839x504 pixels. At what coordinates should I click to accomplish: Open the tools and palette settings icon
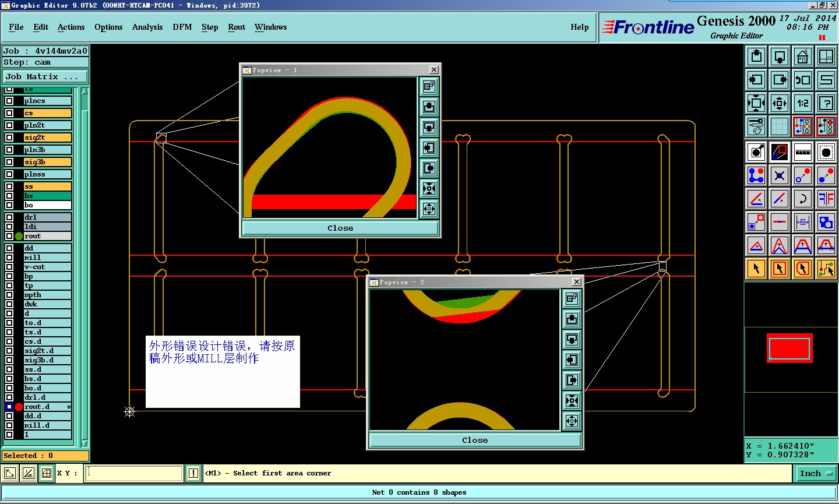[x=756, y=126]
